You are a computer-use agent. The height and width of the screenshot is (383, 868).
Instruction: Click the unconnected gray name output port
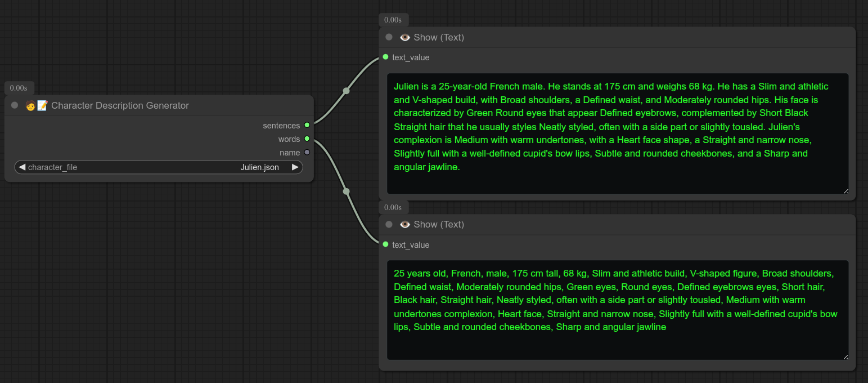click(307, 152)
